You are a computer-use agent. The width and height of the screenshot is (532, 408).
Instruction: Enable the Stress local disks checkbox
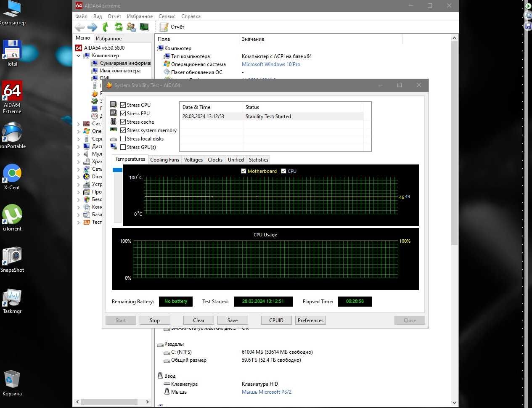(123, 139)
